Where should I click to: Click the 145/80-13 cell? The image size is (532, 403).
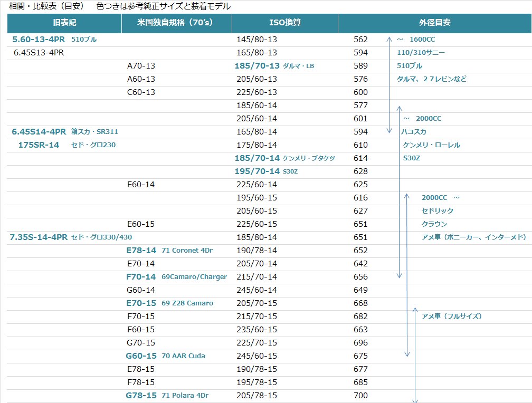(x=257, y=40)
